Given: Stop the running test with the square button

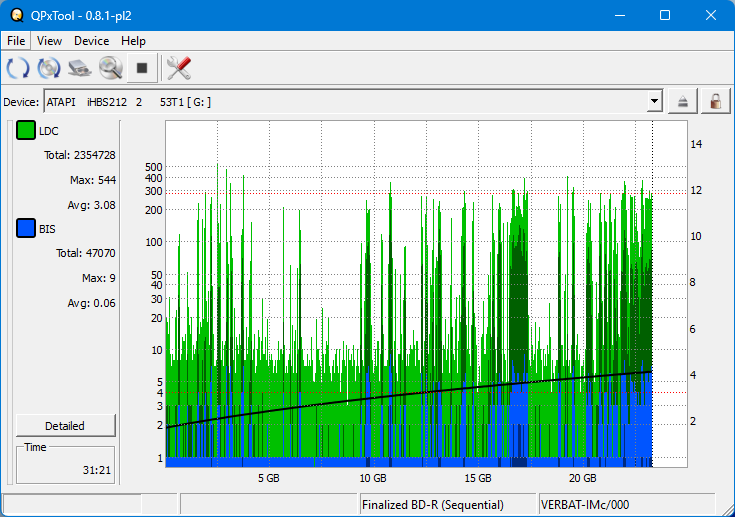Looking at the screenshot, I should (142, 68).
